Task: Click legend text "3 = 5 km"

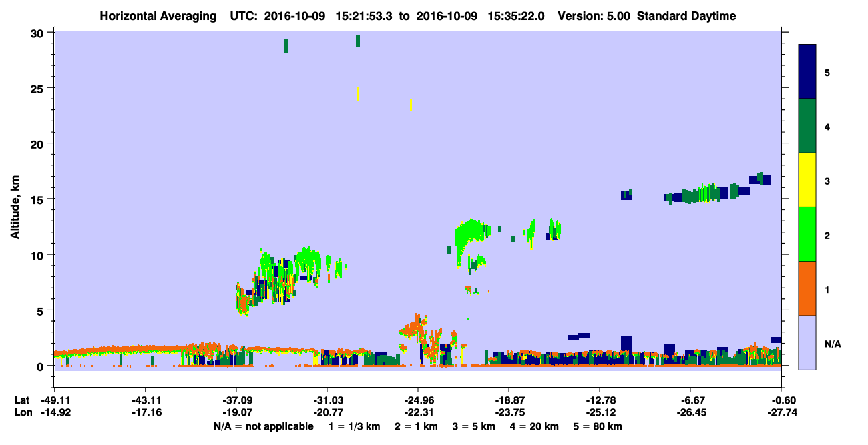Action: [x=475, y=426]
